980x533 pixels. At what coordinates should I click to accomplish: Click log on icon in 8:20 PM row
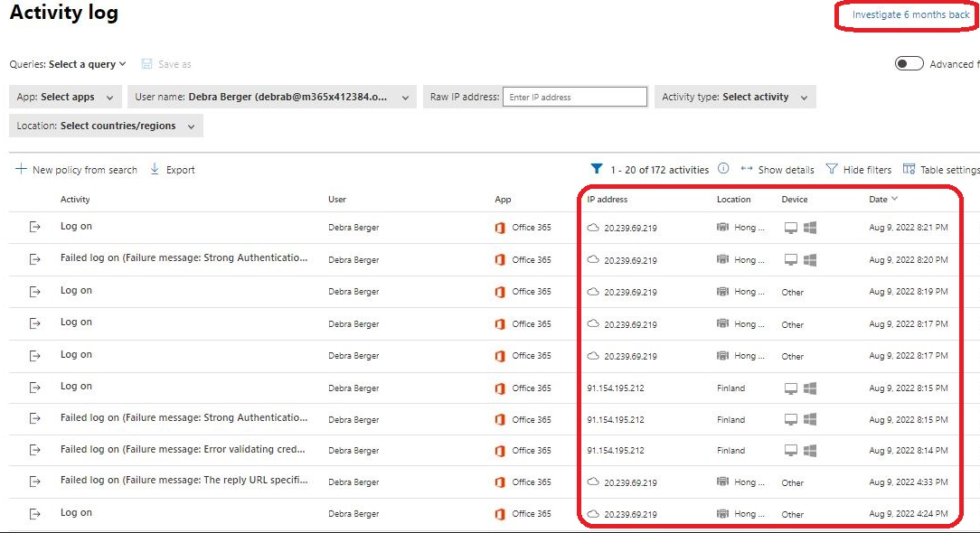point(35,259)
